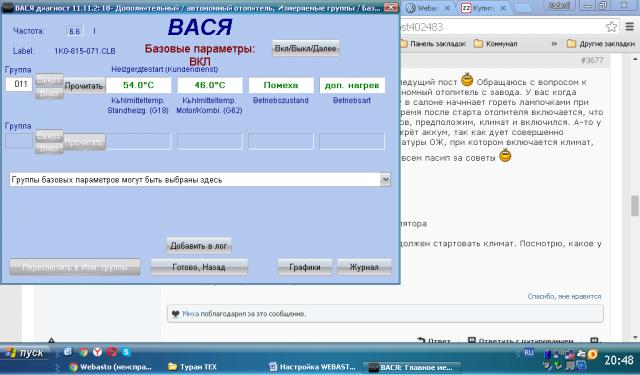The image size is (640, 375).
Task: Click the Журнал button
Action: tap(364, 267)
